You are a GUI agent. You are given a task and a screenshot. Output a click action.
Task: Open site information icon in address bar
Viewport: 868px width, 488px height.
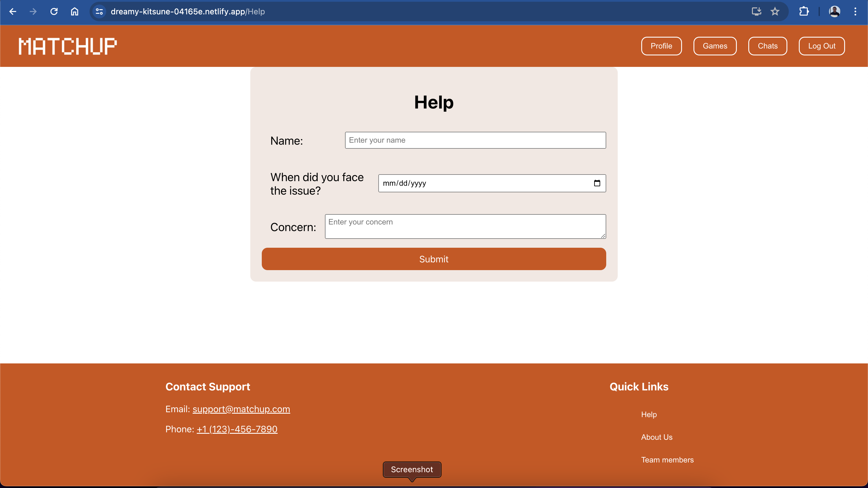tap(99, 11)
